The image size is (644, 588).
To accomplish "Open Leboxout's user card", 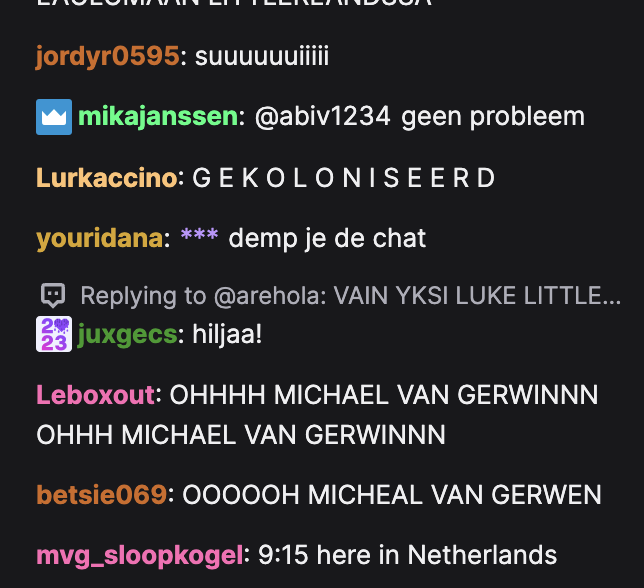I will pos(96,395).
